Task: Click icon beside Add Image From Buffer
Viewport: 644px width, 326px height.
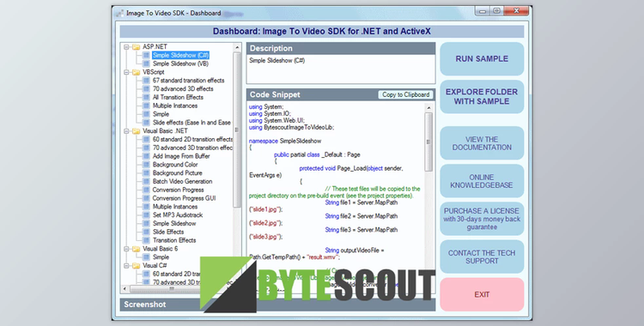Action: 146,156
